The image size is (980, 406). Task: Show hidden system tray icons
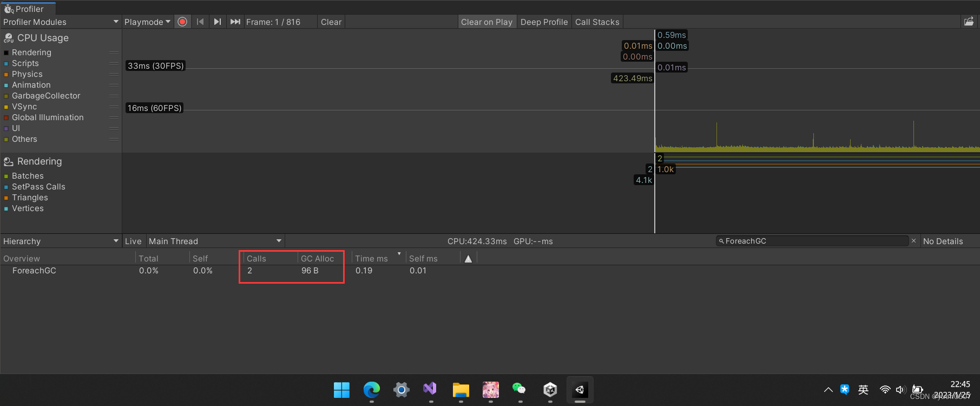(828, 390)
